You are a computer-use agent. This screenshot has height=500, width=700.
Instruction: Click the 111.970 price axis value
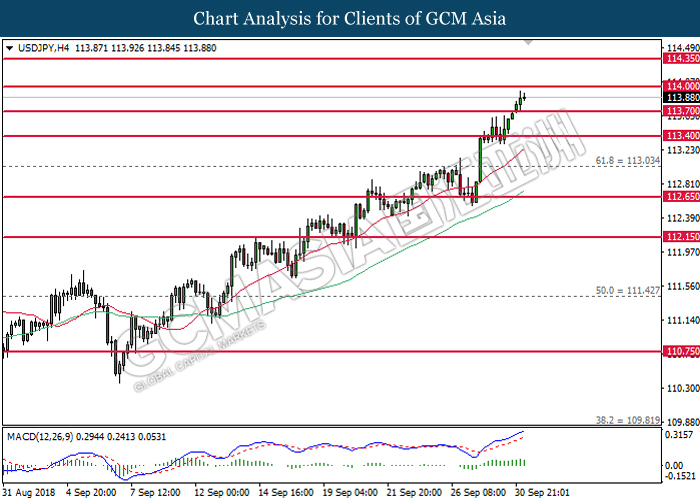[x=683, y=252]
